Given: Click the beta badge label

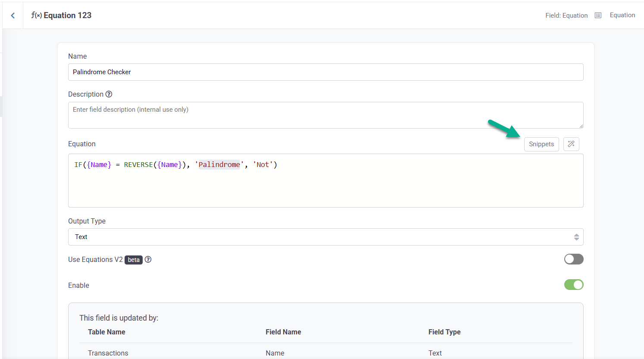Looking at the screenshot, I should pyautogui.click(x=134, y=260).
